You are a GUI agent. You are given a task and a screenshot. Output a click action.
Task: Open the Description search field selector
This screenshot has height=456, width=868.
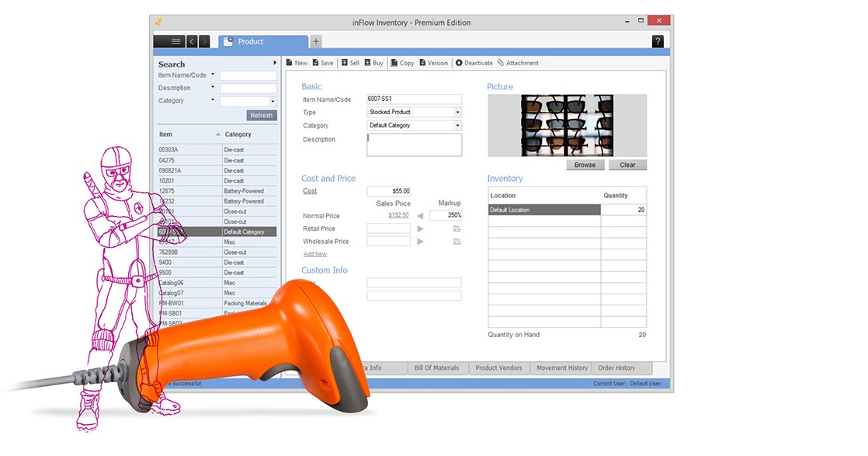click(x=213, y=87)
